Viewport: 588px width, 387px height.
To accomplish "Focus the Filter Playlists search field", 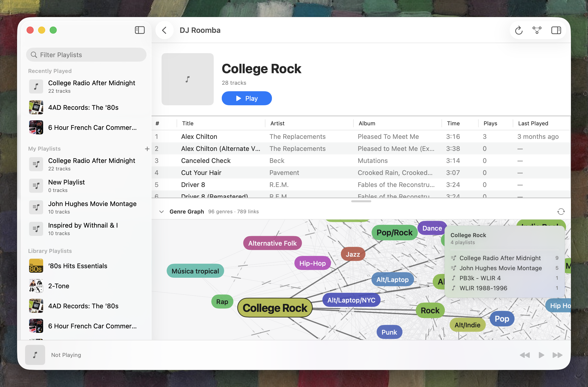I will coord(86,55).
